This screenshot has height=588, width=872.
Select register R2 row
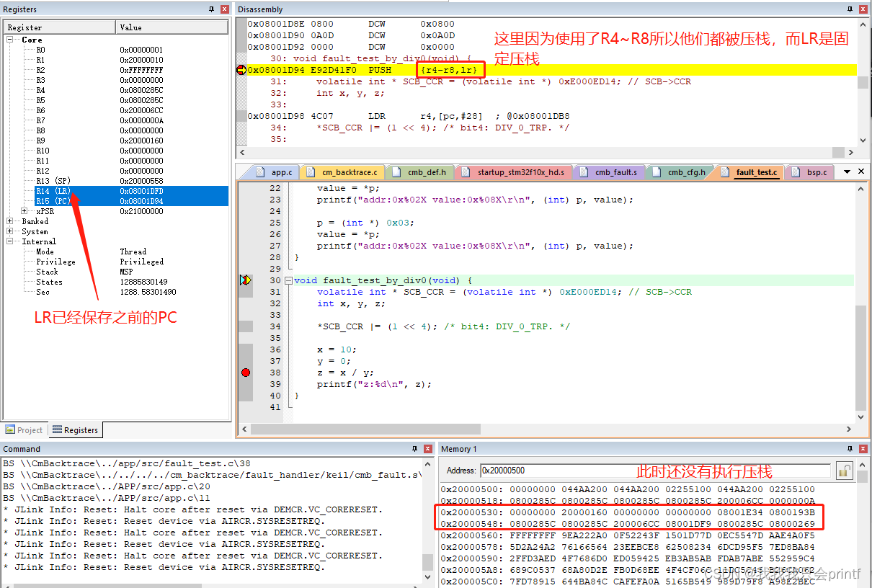point(115,70)
